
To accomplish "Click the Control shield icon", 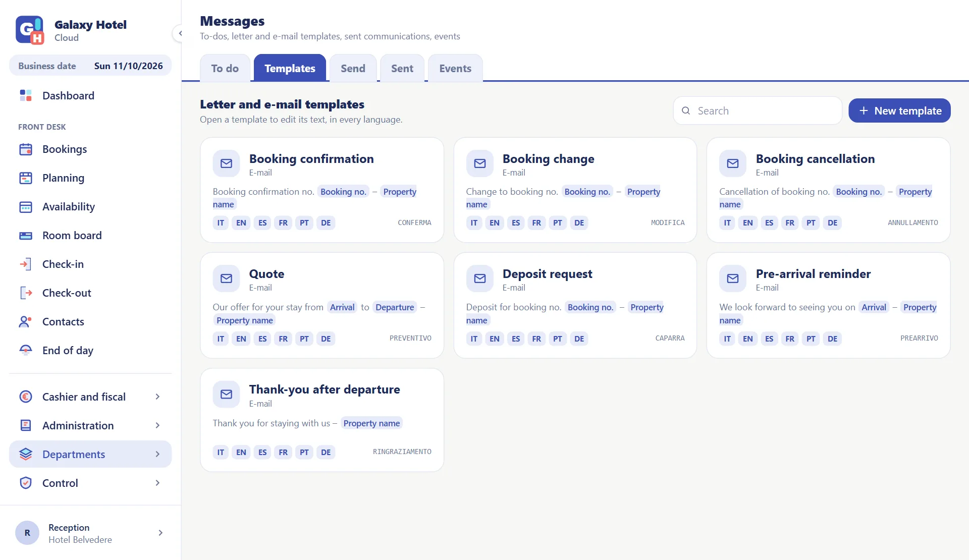I will click(26, 483).
